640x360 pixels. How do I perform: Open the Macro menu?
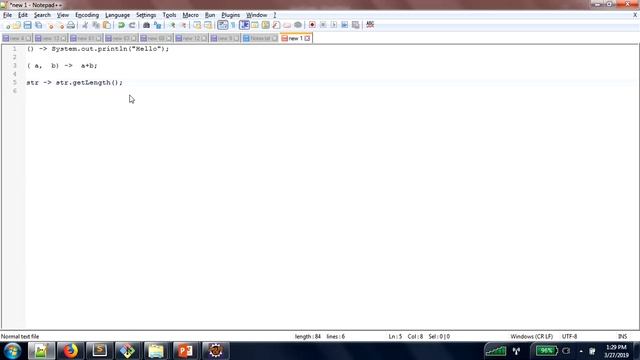point(191,15)
